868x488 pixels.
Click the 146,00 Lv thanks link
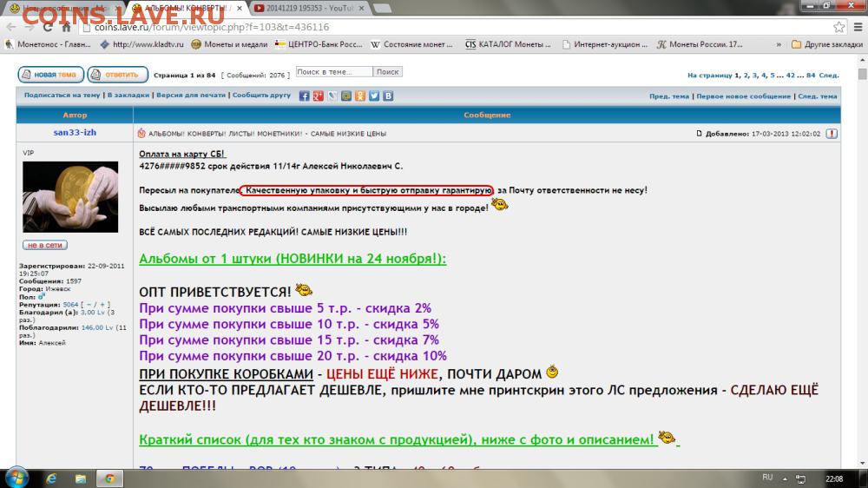pyautogui.click(x=97, y=328)
